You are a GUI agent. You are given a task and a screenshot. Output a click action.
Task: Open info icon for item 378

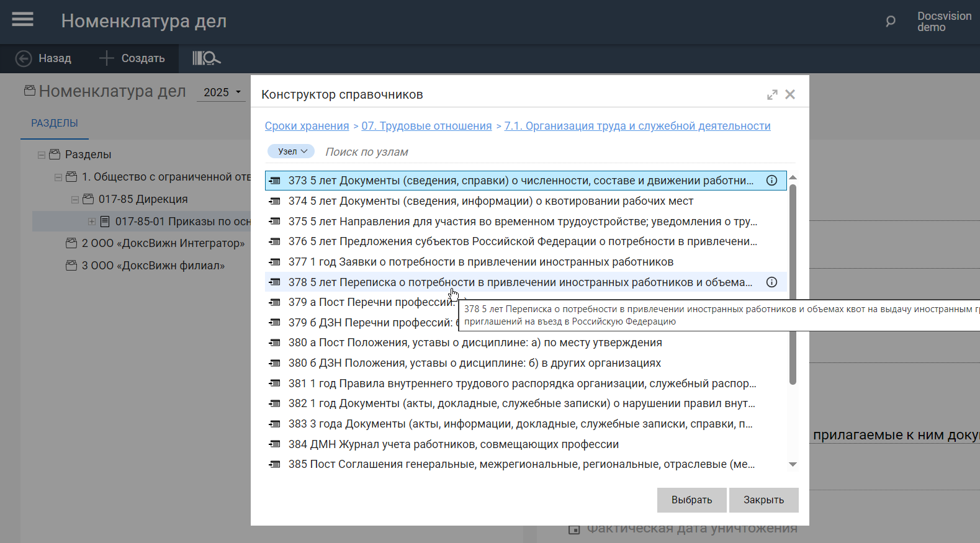[x=771, y=282]
